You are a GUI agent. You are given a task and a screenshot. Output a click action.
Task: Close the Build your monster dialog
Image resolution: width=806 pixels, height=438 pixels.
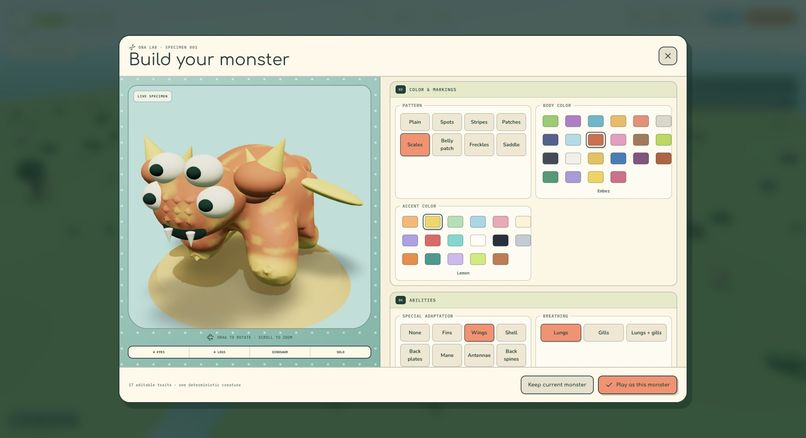pyautogui.click(x=667, y=56)
